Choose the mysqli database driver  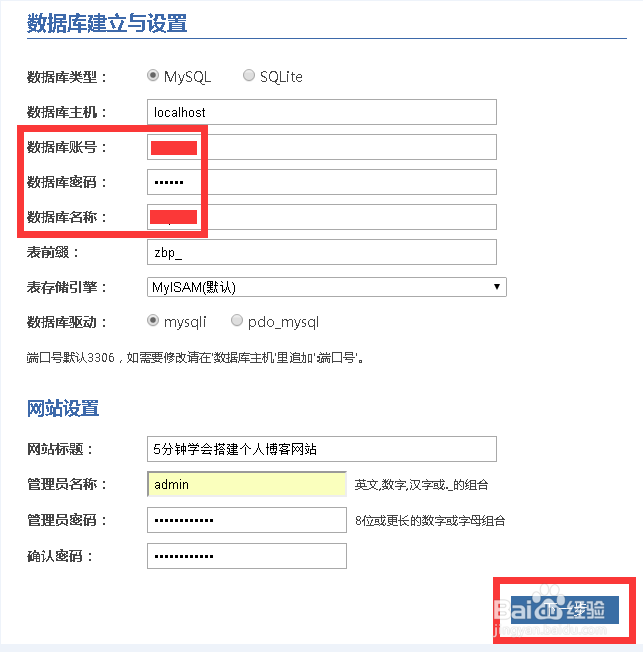tap(153, 321)
